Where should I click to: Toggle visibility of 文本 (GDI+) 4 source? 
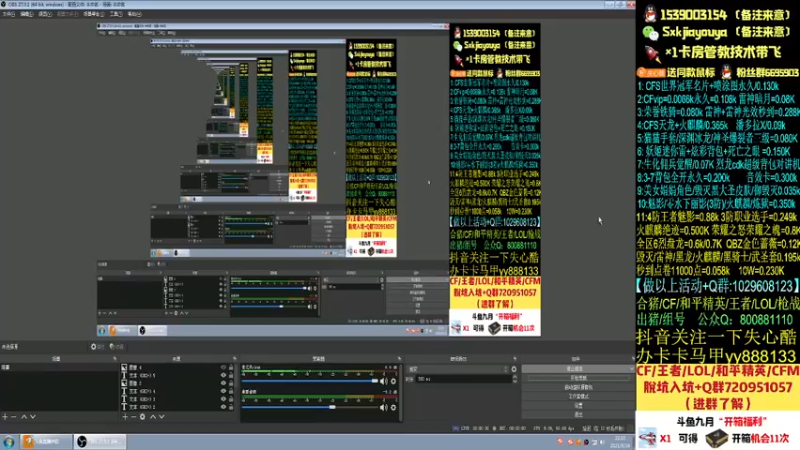[x=223, y=391]
